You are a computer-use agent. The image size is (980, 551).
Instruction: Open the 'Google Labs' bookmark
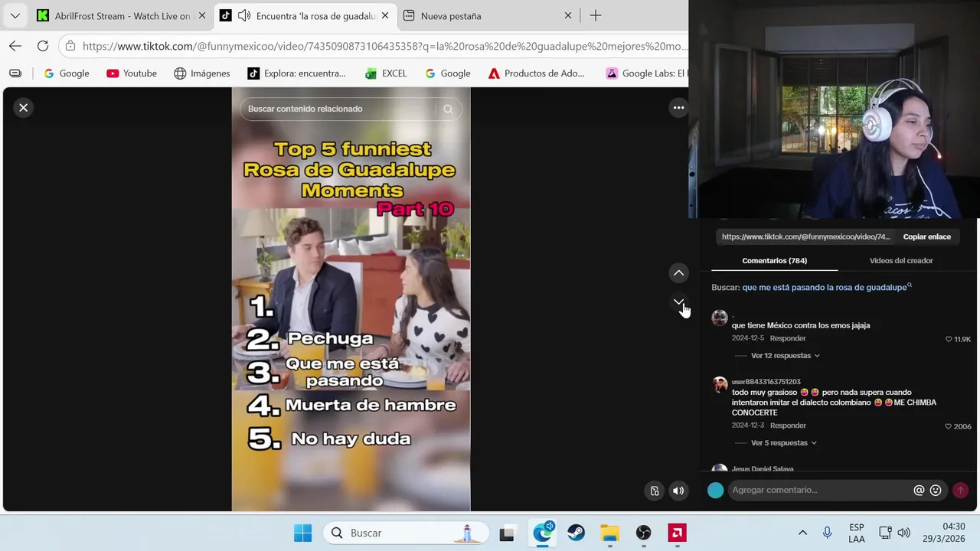tap(646, 73)
